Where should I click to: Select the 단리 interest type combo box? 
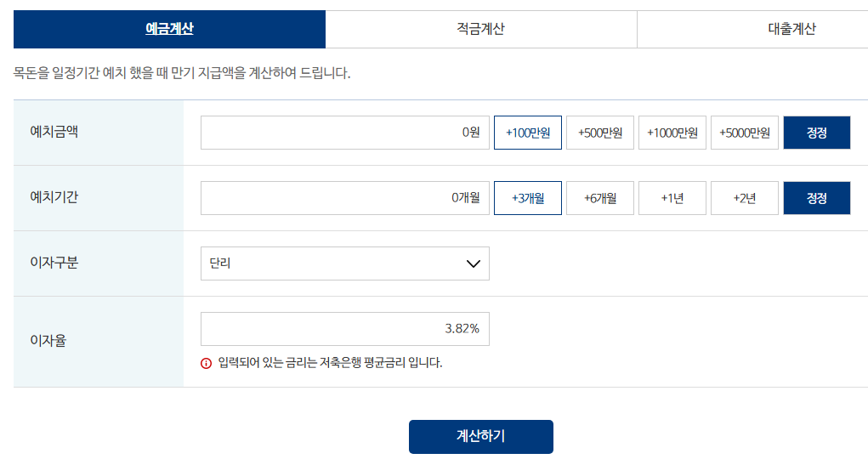[345, 263]
